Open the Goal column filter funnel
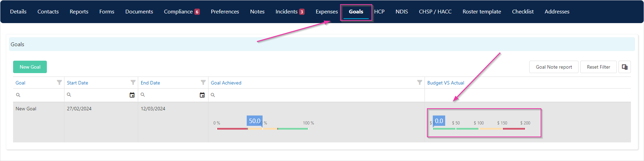The height and width of the screenshot is (161, 644). [59, 82]
